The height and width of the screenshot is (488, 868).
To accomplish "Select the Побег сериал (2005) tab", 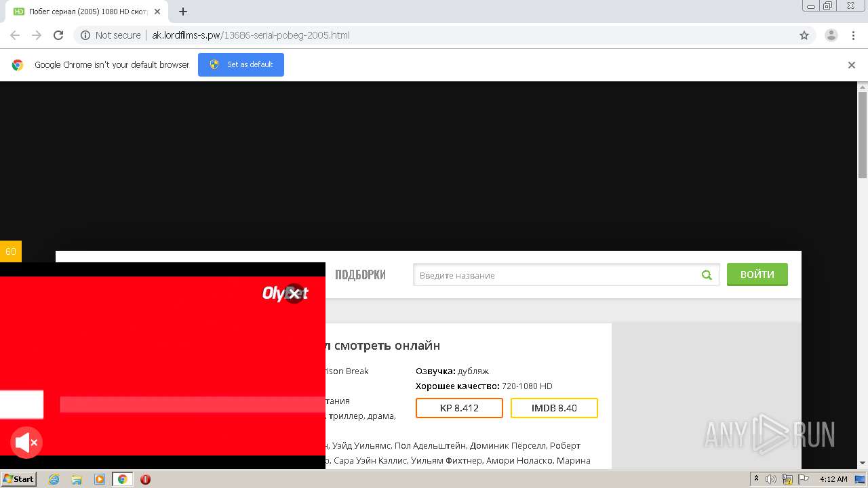I will (86, 12).
